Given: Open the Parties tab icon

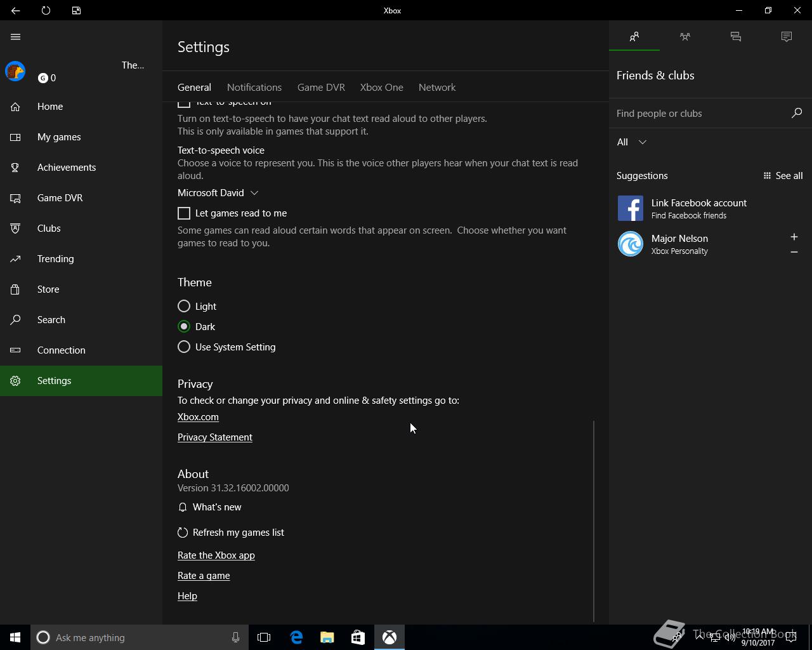Looking at the screenshot, I should [684, 37].
